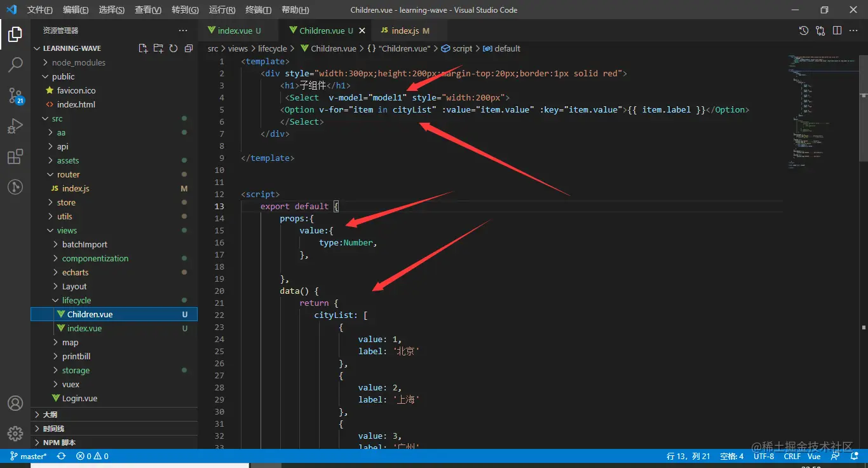Viewport: 868px width, 468px height.
Task: Select the echarts folder in explorer
Action: [x=75, y=272]
